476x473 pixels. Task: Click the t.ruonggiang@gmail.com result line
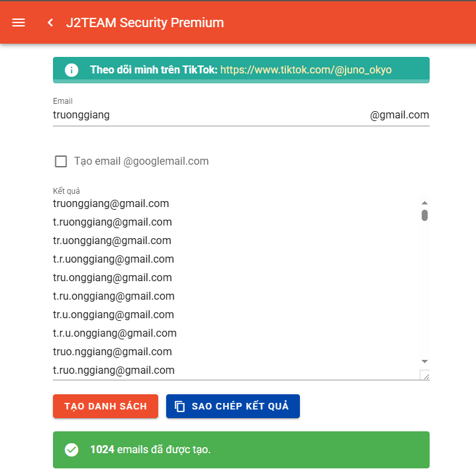tap(113, 222)
